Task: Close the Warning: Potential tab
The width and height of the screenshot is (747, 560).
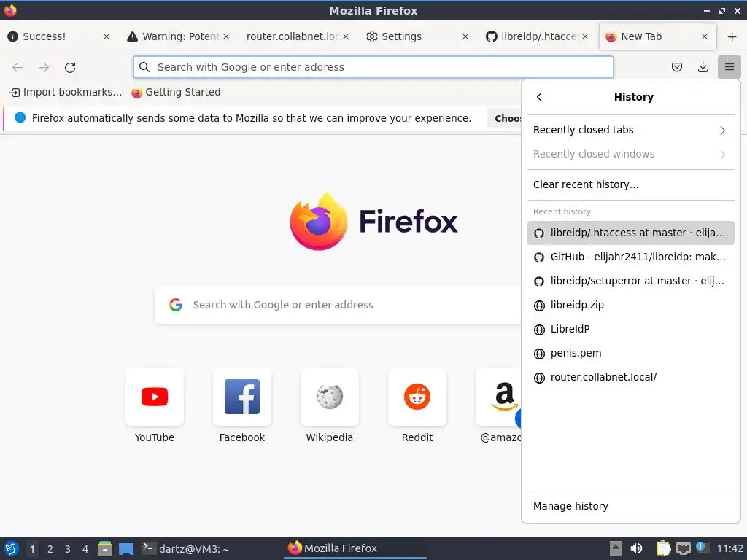Action: (226, 36)
